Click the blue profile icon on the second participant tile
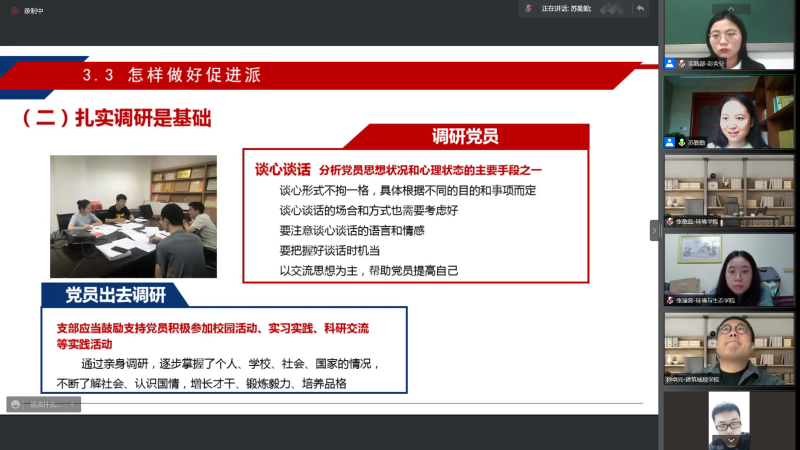 click(x=669, y=142)
